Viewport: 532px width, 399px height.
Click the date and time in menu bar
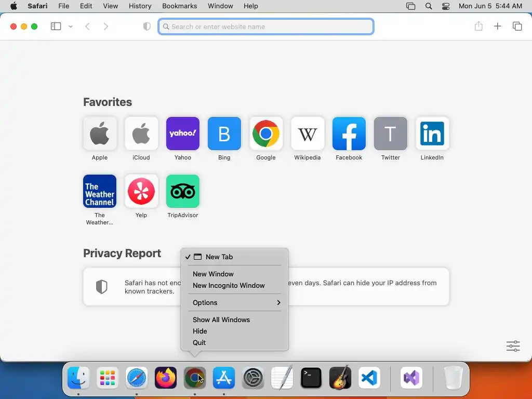[x=490, y=6]
